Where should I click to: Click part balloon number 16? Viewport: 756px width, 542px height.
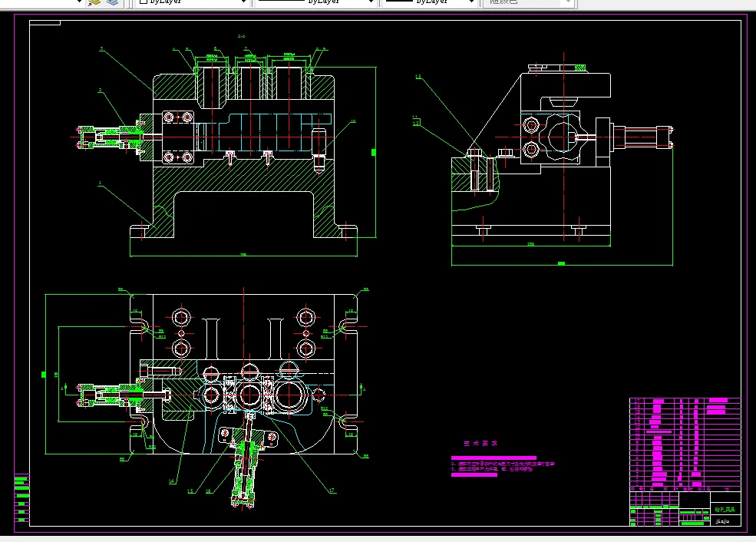[x=209, y=491]
